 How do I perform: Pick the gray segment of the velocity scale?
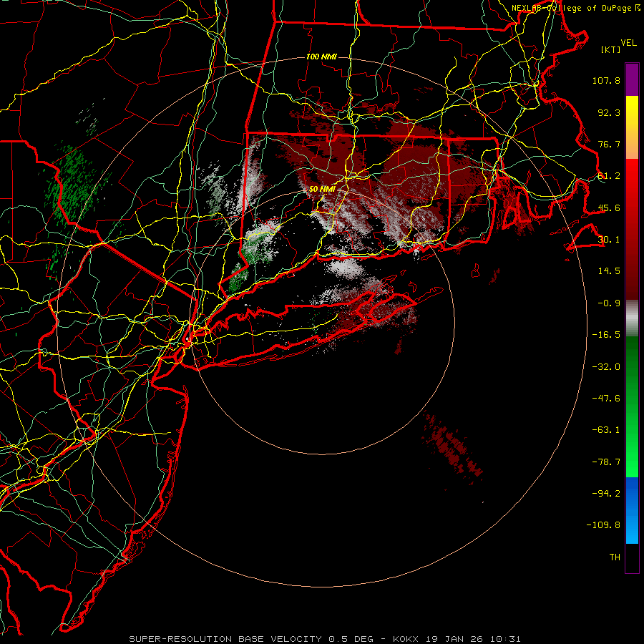pyautogui.click(x=632, y=318)
